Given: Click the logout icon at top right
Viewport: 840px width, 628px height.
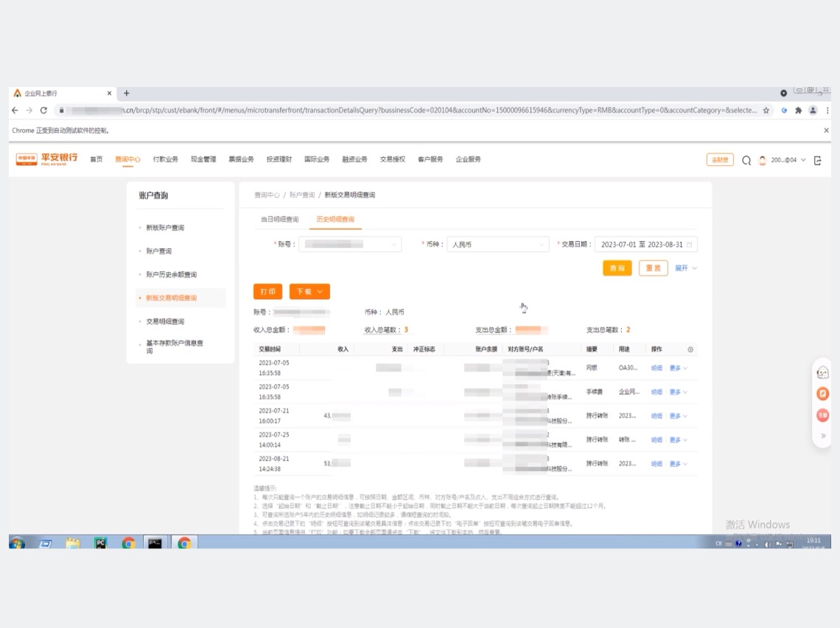Looking at the screenshot, I should (817, 161).
